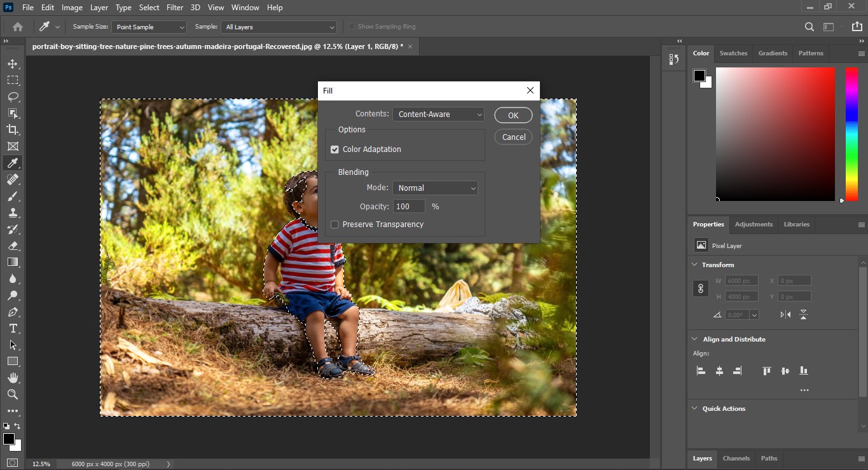Switch to the Swatches tab
Screen dimensions: 868x470
733,53
